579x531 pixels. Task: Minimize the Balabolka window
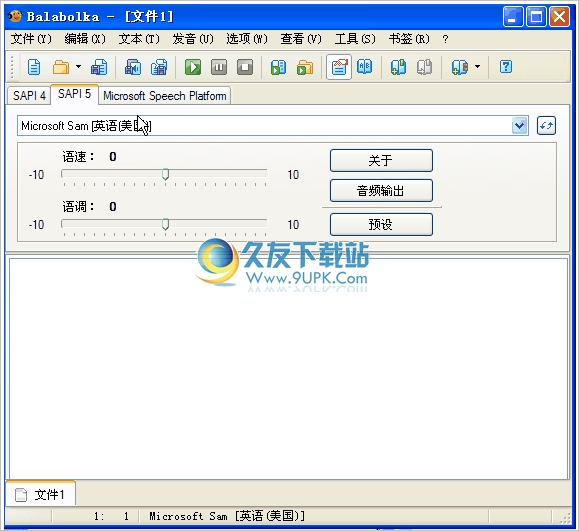click(512, 17)
